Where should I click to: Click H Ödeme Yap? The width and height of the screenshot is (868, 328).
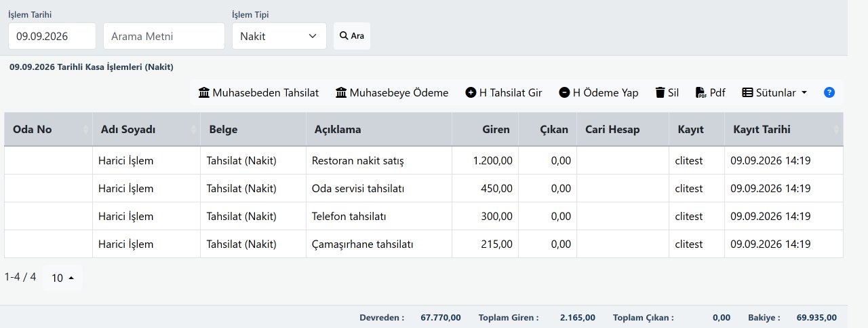pyautogui.click(x=599, y=92)
